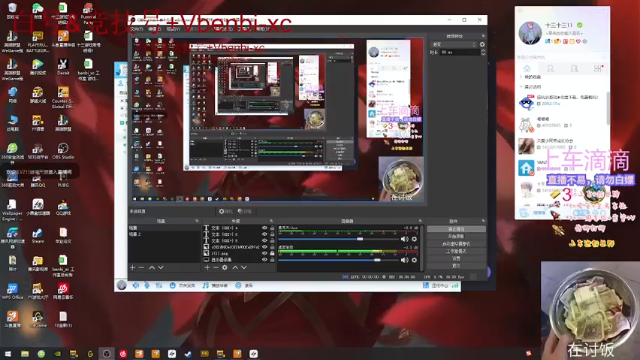Toggle visibility eye of the first text source
640x360 pixels.
[264, 228]
